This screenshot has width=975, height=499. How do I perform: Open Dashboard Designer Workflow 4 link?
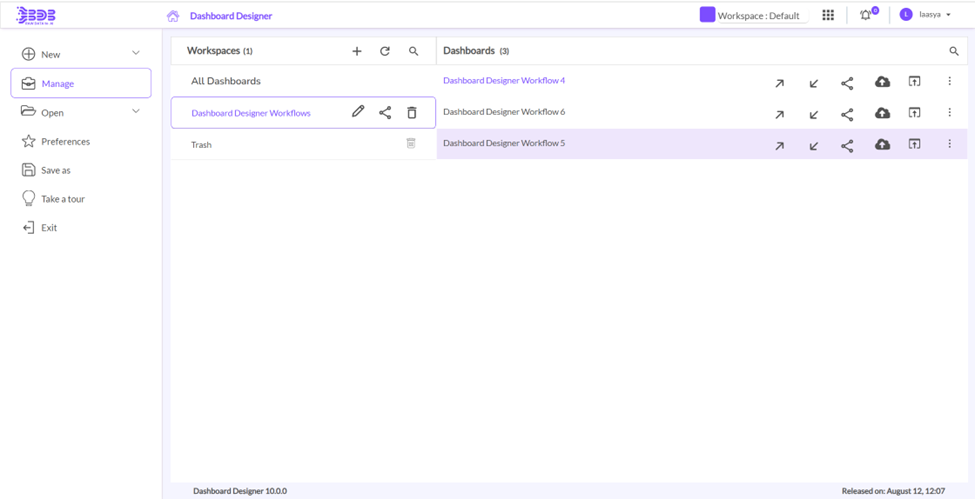tap(504, 81)
